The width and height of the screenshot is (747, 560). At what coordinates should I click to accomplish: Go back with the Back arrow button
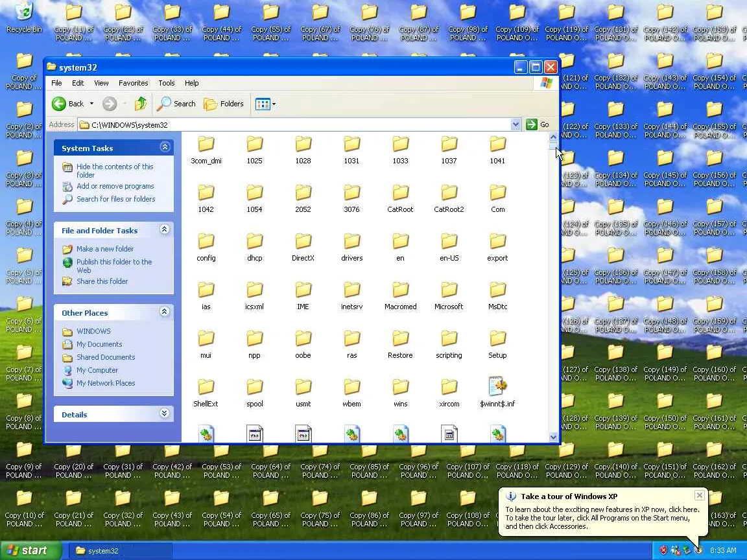click(67, 104)
